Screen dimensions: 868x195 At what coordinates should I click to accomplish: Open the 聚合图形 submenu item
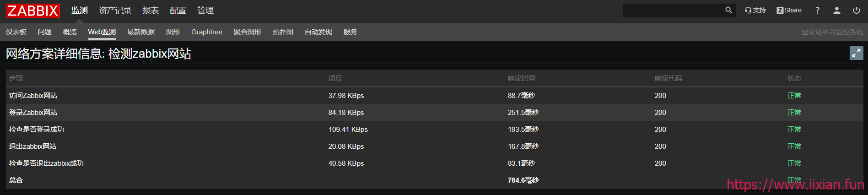click(248, 32)
